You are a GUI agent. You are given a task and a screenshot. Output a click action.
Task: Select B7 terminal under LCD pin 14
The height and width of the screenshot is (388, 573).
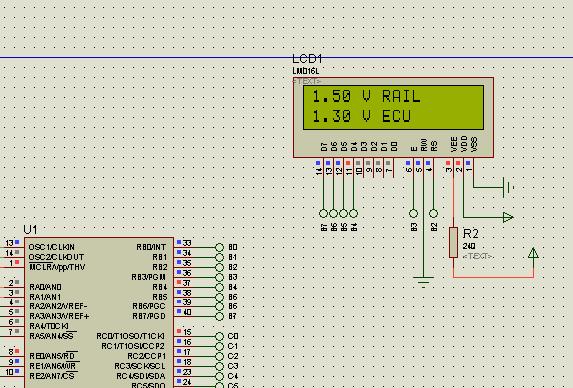323,213
